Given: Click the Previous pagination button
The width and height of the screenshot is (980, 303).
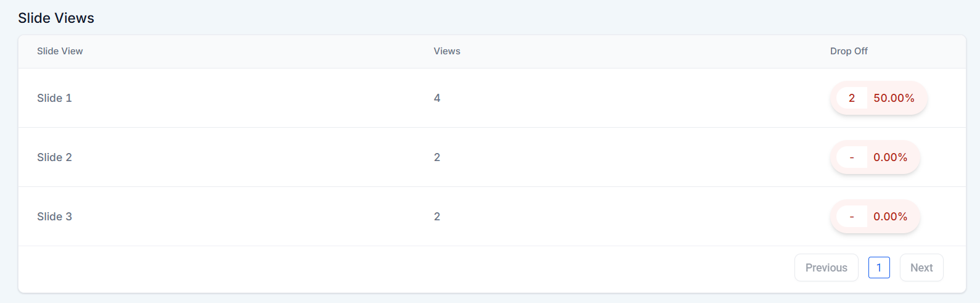Looking at the screenshot, I should click(x=826, y=268).
